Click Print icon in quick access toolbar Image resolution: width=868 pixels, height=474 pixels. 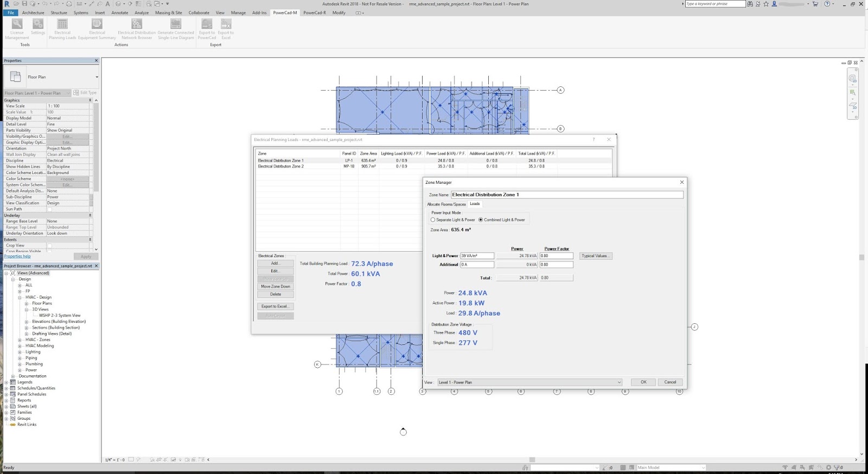(69, 4)
